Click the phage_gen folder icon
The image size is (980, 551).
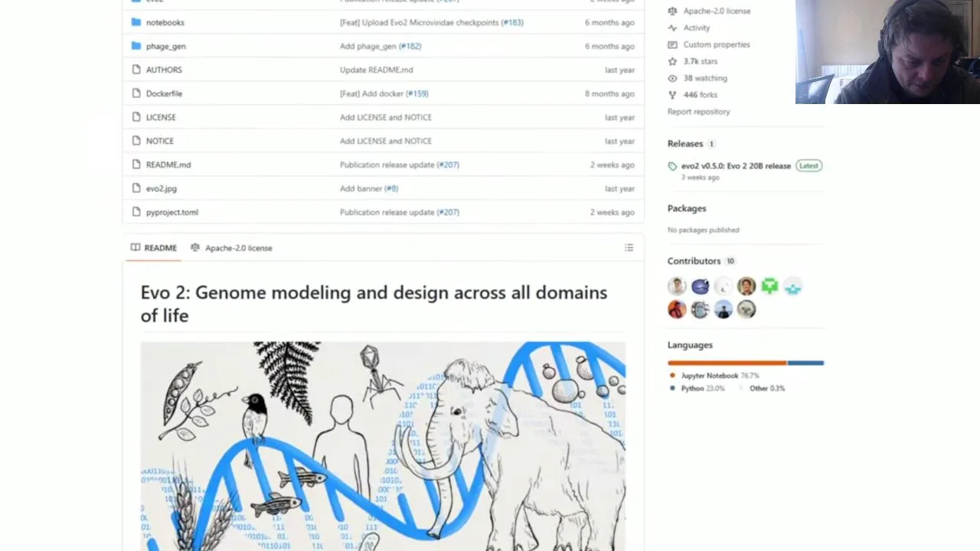[136, 46]
